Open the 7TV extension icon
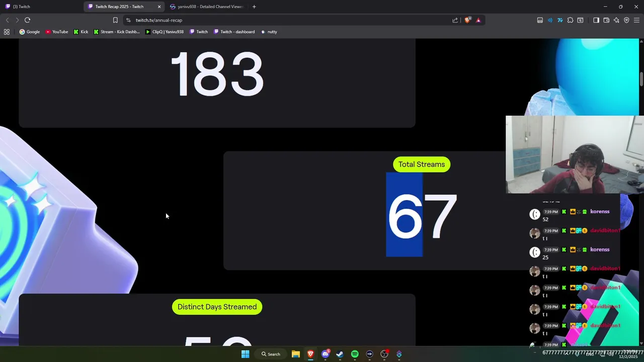Screen dimensions: 644x362 [x=560, y=20]
